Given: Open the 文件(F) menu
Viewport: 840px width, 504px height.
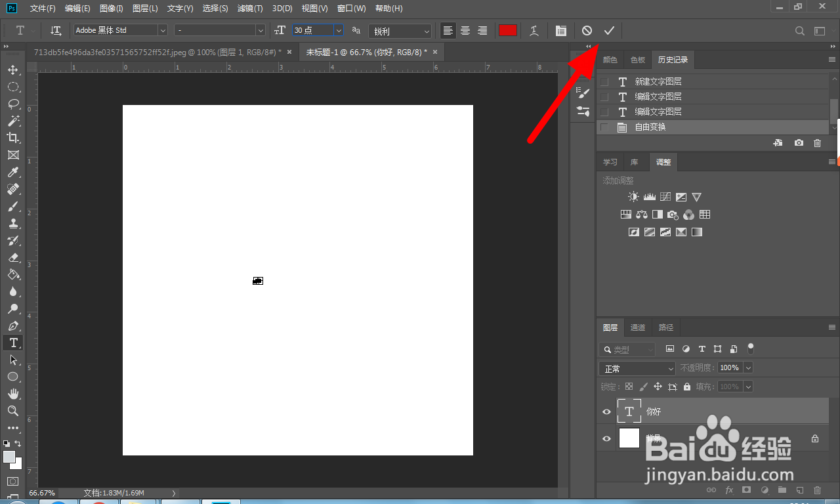Looking at the screenshot, I should click(x=43, y=9).
